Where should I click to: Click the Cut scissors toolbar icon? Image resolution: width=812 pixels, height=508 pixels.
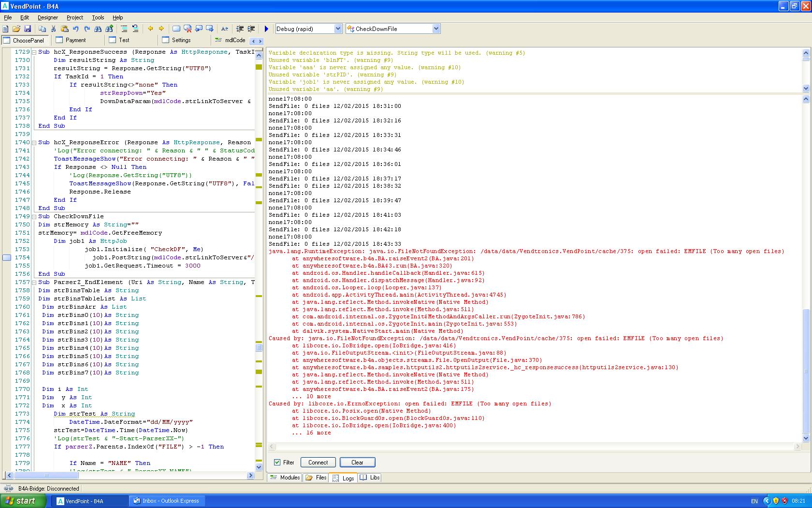[53, 29]
